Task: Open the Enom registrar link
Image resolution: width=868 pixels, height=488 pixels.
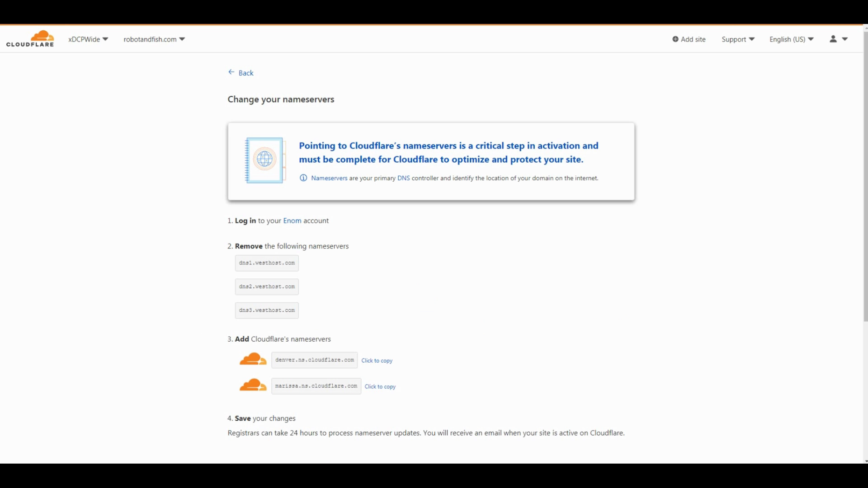Action: click(x=292, y=221)
